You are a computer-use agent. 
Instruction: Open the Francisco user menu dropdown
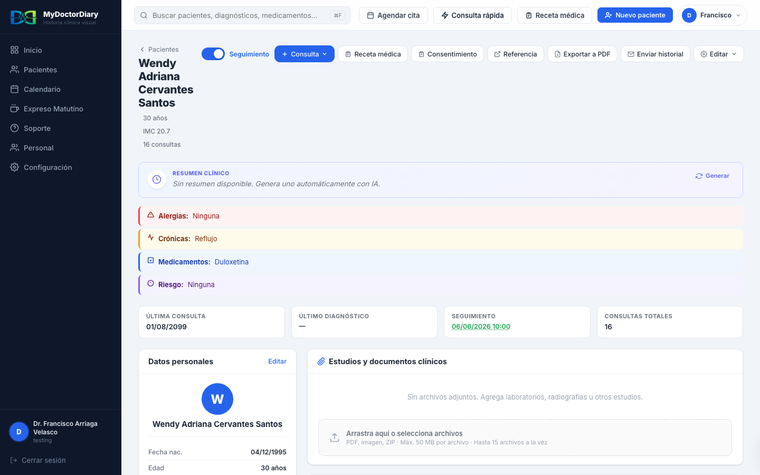point(712,16)
